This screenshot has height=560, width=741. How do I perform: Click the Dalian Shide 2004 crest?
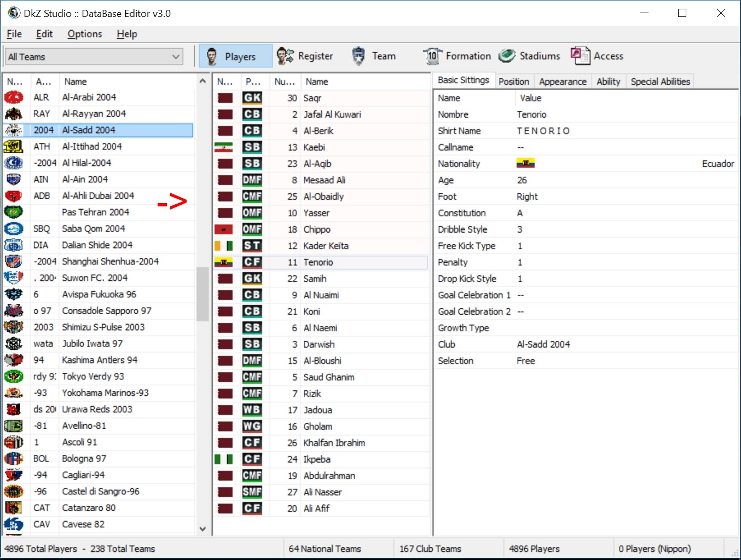pyautogui.click(x=14, y=245)
